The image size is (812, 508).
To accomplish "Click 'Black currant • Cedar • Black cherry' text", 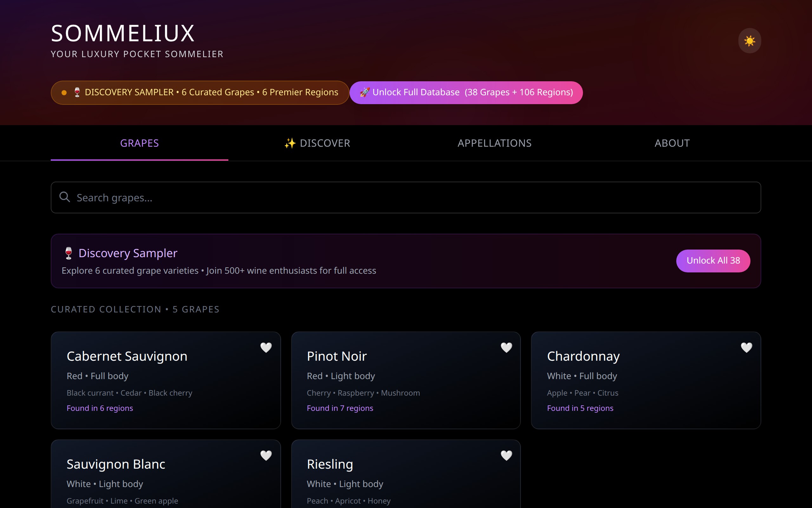I will point(129,393).
